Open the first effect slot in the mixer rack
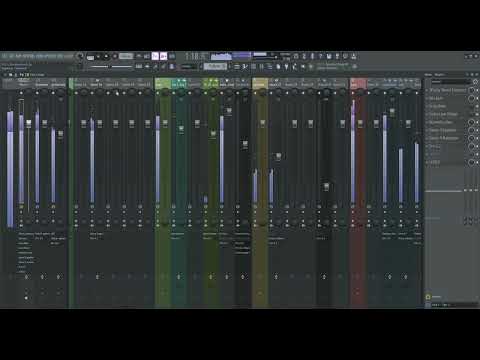The width and height of the screenshot is (480, 360). (x=447, y=90)
